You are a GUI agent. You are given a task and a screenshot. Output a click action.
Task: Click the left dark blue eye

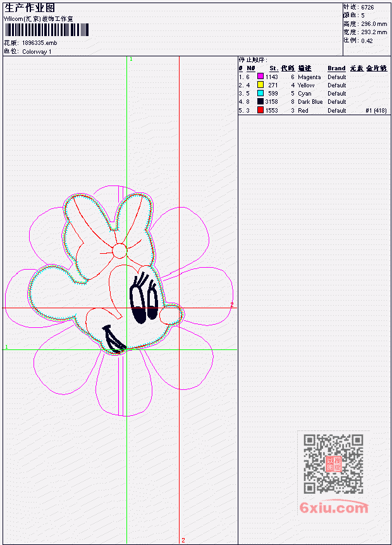click(x=138, y=305)
